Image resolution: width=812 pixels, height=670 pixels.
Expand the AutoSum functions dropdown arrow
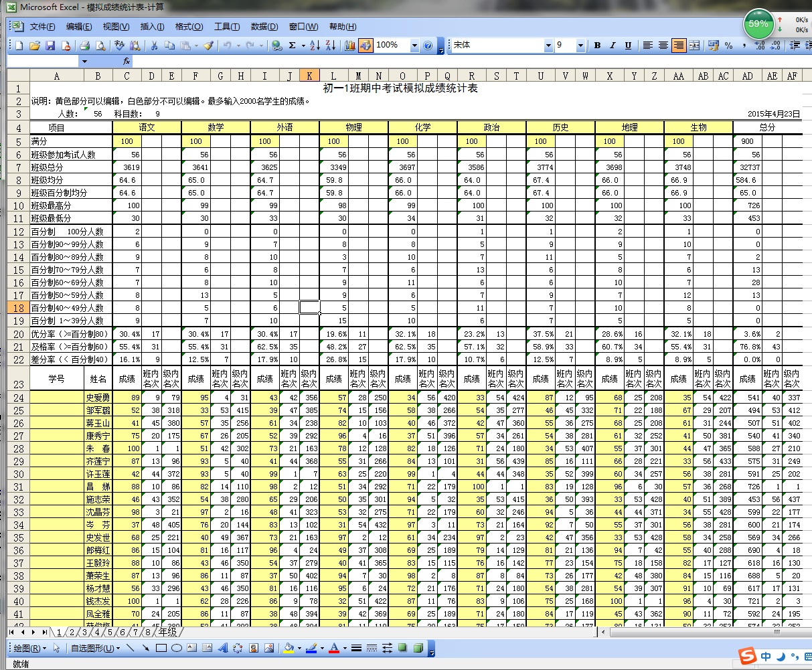click(303, 46)
